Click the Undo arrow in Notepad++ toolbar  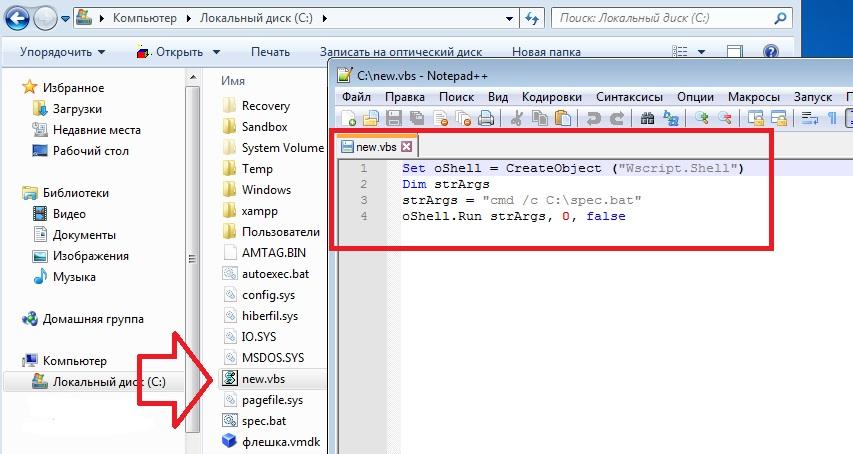[594, 119]
